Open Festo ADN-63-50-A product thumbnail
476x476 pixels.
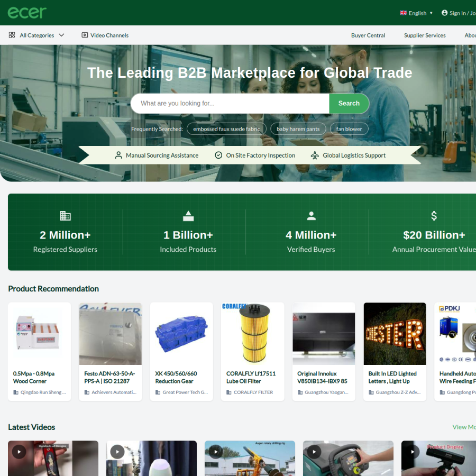click(111, 334)
